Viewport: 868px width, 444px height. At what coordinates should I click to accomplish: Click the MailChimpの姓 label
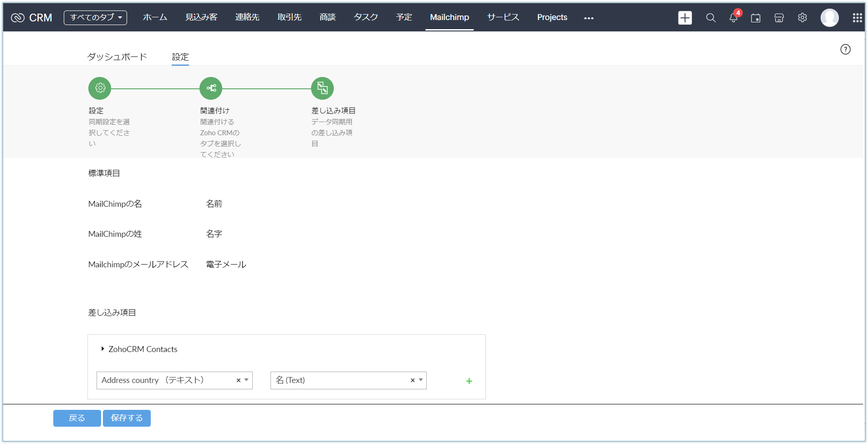(115, 234)
